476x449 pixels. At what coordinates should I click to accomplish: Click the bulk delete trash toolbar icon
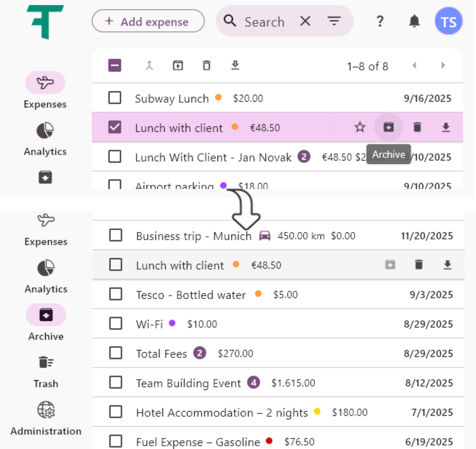pyautogui.click(x=206, y=65)
